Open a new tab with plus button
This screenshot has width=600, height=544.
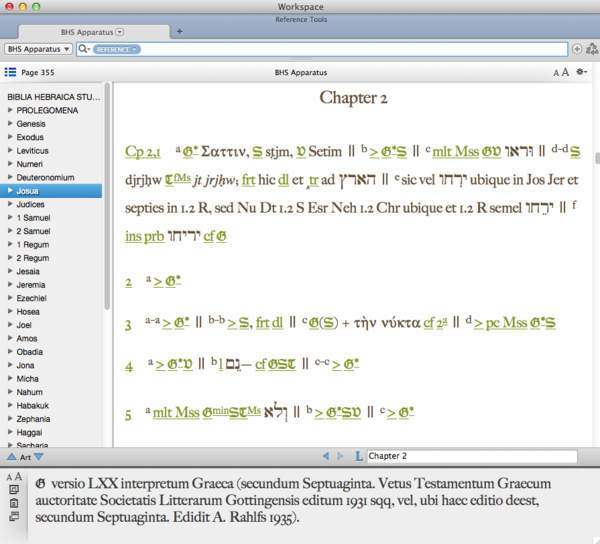pos(179,31)
